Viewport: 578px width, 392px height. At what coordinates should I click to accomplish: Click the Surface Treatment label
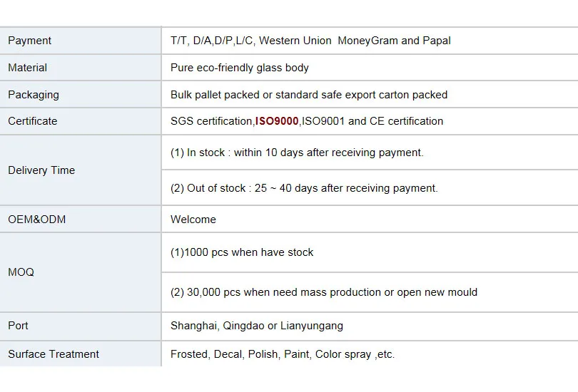(54, 354)
